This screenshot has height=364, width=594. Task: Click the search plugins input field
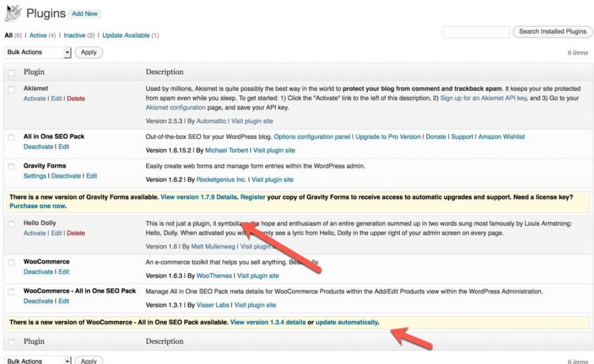tap(476, 32)
